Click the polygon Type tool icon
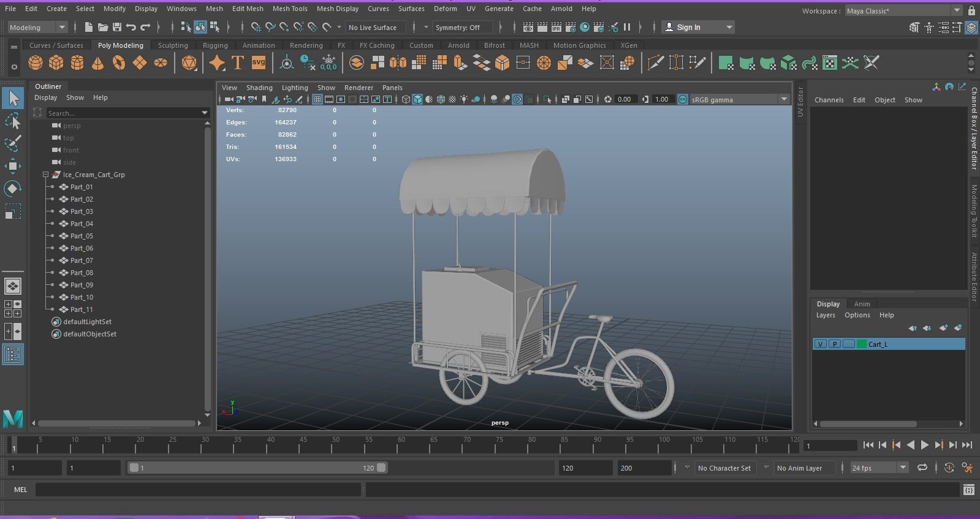 pyautogui.click(x=238, y=63)
